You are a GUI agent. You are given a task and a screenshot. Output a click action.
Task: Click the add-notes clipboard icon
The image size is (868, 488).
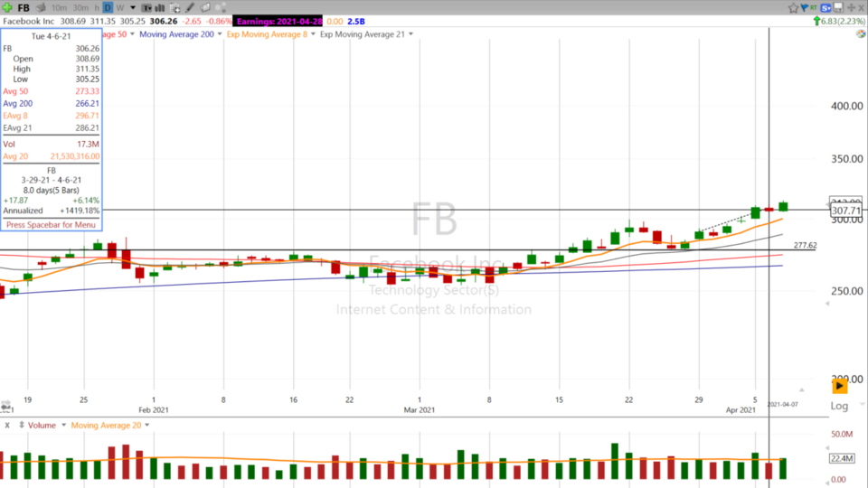[175, 8]
